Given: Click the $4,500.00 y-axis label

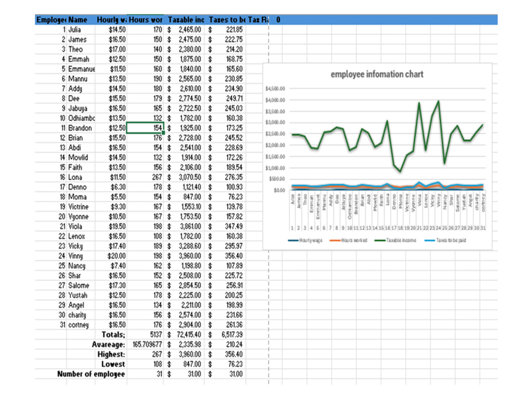Looking at the screenshot, I should pyautogui.click(x=275, y=88).
